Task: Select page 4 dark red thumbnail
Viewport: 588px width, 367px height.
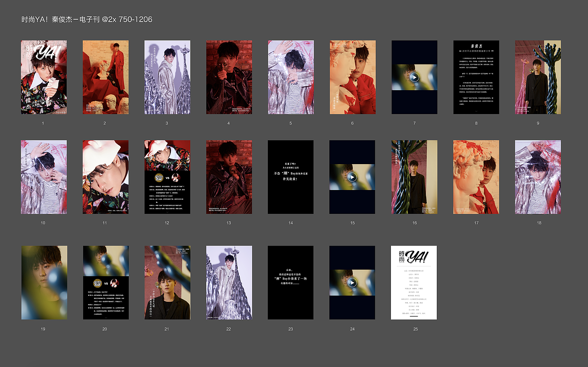Action: point(229,77)
